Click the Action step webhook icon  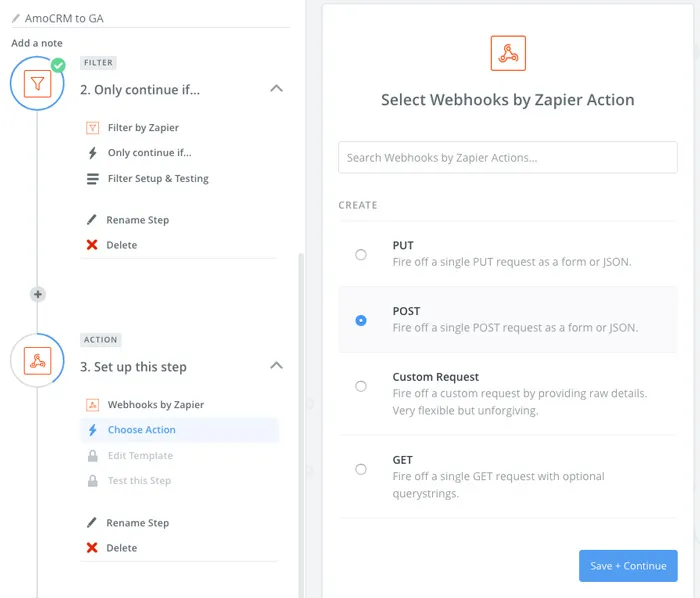[38, 361]
